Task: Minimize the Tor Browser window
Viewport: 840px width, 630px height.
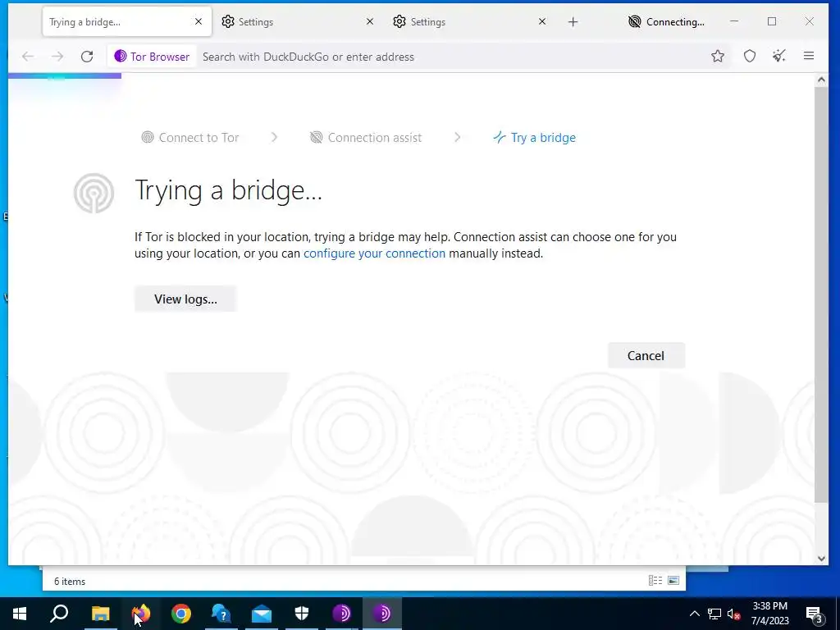Action: [x=734, y=21]
